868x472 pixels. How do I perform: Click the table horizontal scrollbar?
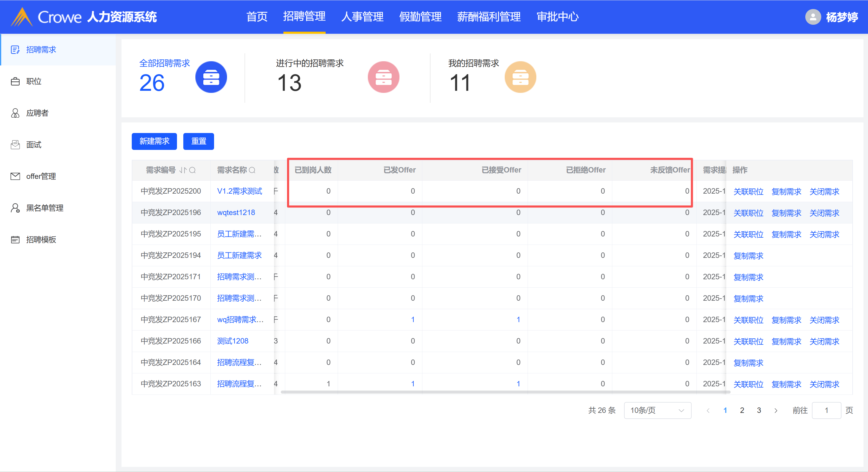coord(505,392)
